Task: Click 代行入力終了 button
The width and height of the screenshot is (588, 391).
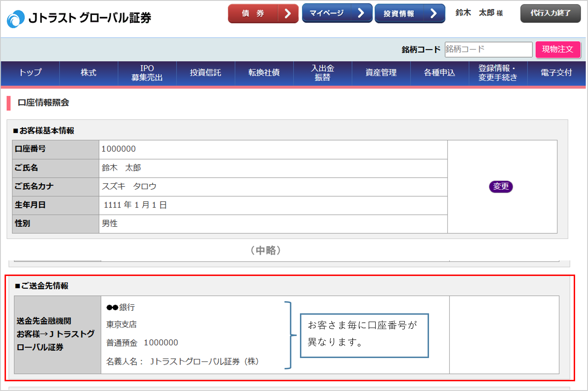Action: [x=550, y=13]
